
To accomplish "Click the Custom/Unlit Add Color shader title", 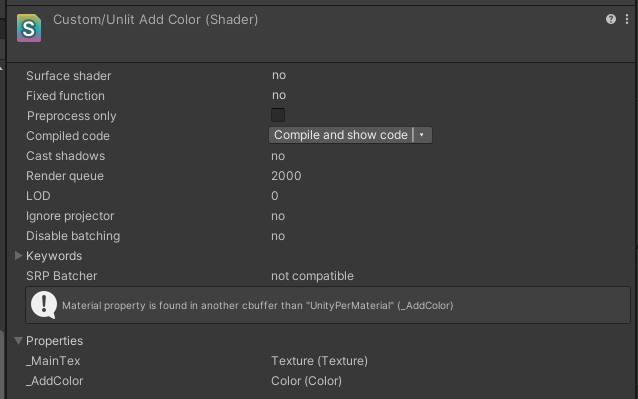I will coord(155,20).
